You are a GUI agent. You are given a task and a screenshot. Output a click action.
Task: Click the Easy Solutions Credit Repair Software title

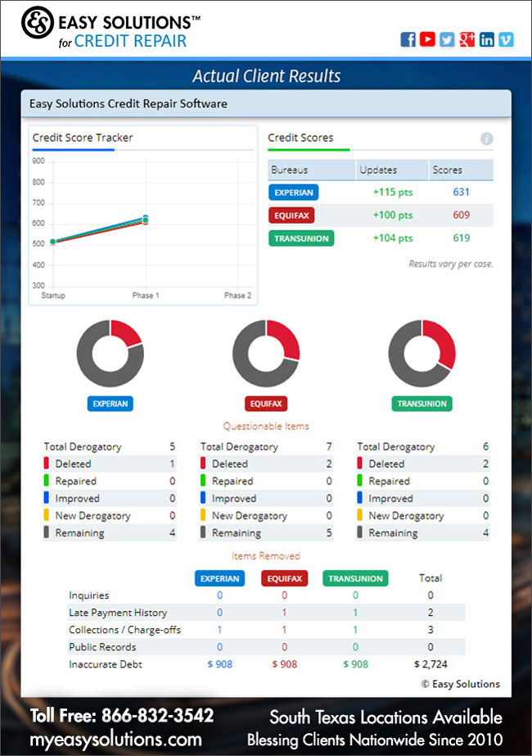pos(128,104)
